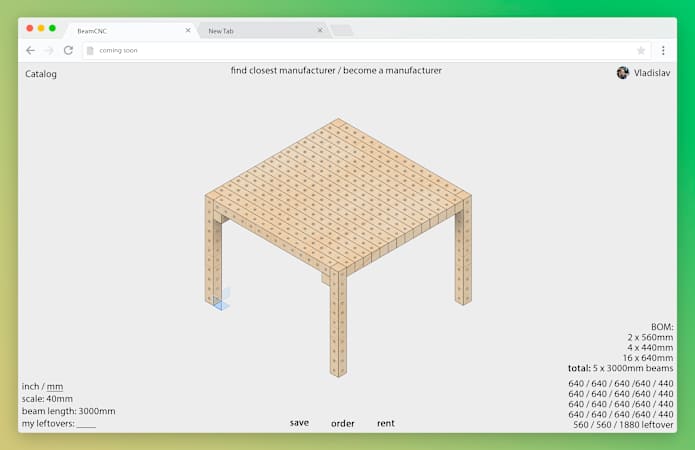Select the blue highlighted beam block
The height and width of the screenshot is (450, 695).
[221, 299]
